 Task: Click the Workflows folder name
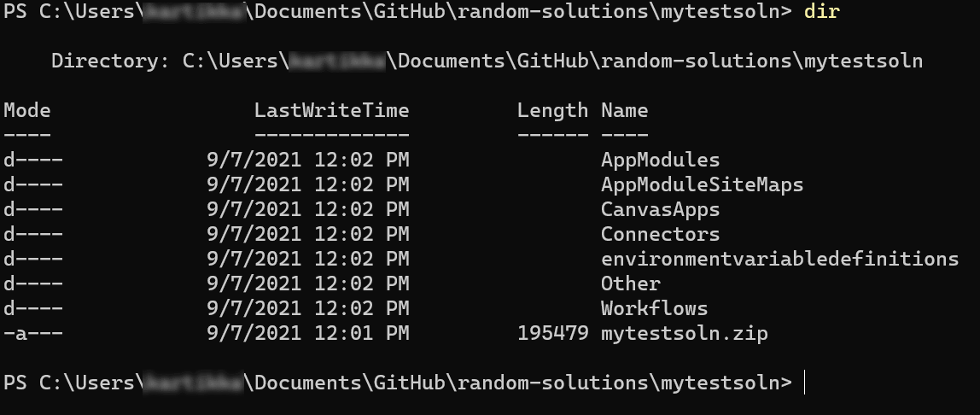[x=655, y=308]
